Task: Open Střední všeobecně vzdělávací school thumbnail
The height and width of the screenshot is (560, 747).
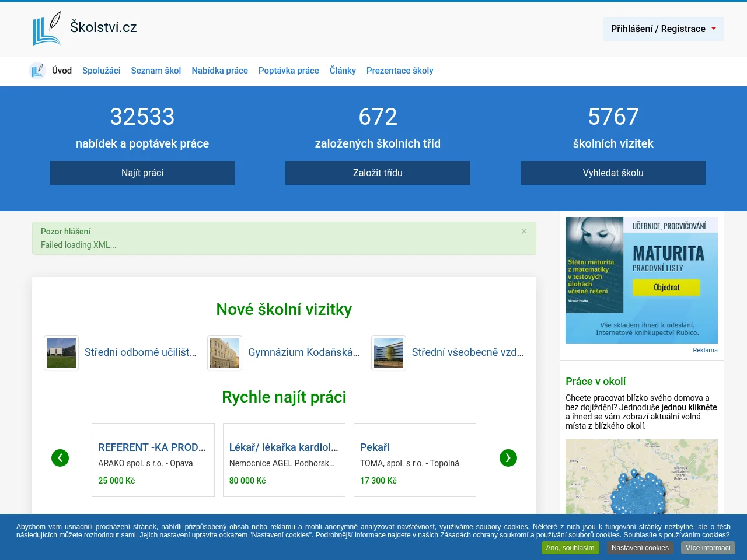Action: pos(389,353)
